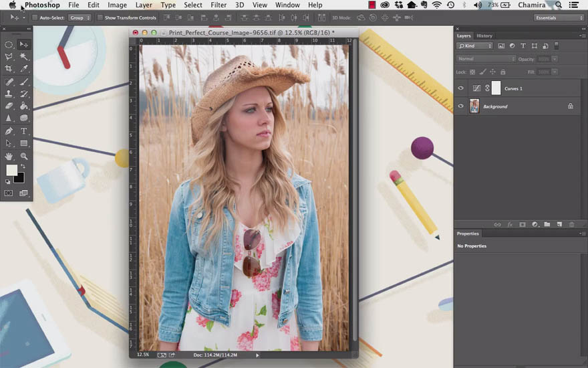
Task: Select the Paint Bucket tool
Action: click(x=23, y=106)
